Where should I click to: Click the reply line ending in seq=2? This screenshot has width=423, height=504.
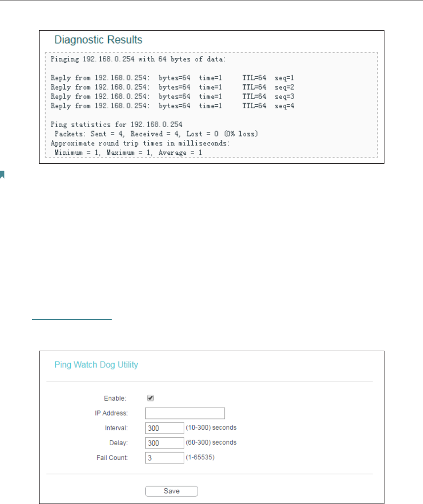(x=172, y=87)
